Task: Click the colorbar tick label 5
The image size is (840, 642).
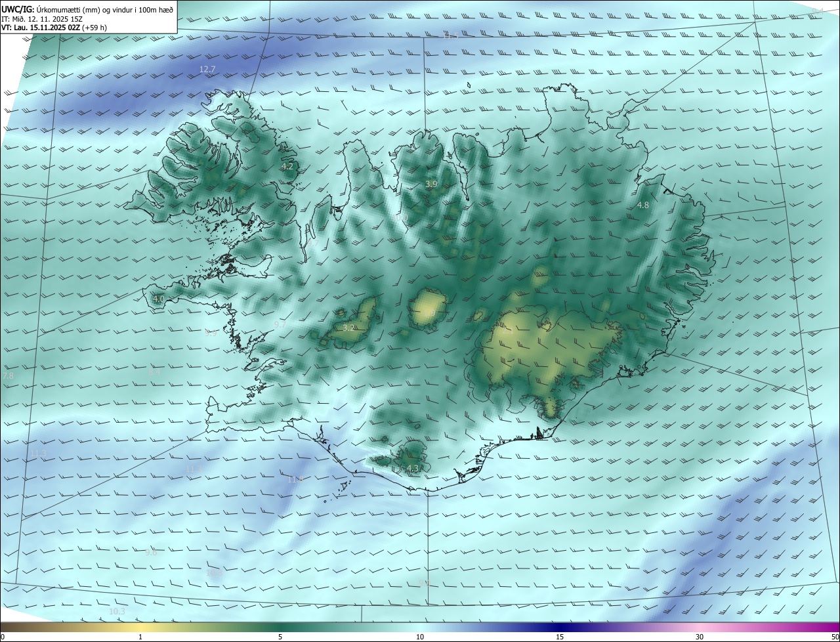Action: point(280,637)
